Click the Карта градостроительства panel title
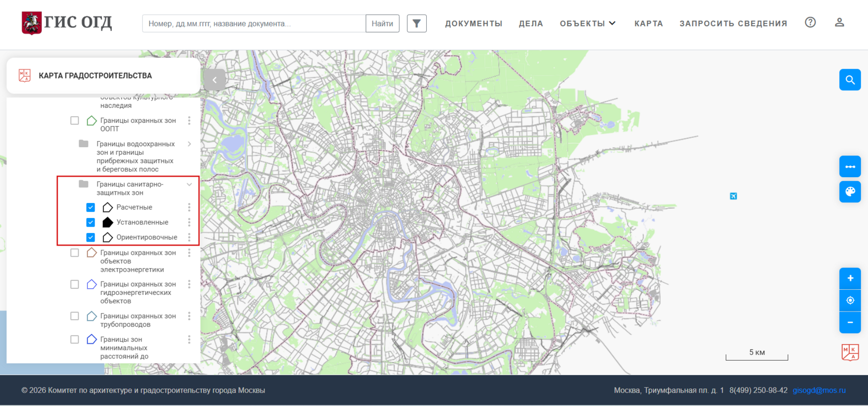The image size is (868, 406). point(96,75)
